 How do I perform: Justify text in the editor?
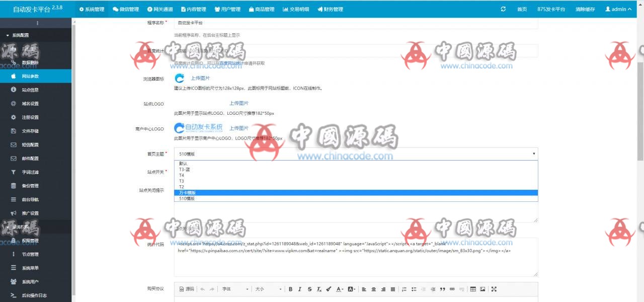tap(393, 289)
